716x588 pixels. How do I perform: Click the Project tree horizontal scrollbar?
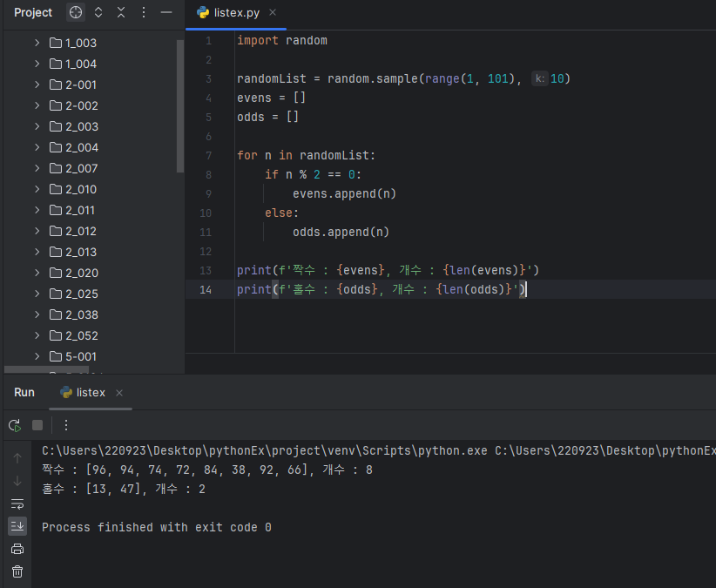tap(46, 369)
